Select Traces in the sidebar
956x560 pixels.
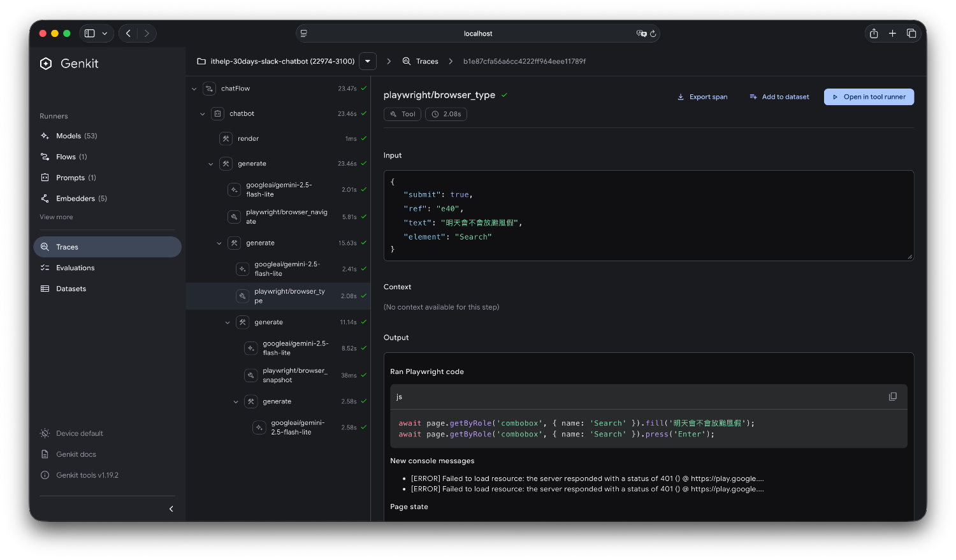(107, 247)
